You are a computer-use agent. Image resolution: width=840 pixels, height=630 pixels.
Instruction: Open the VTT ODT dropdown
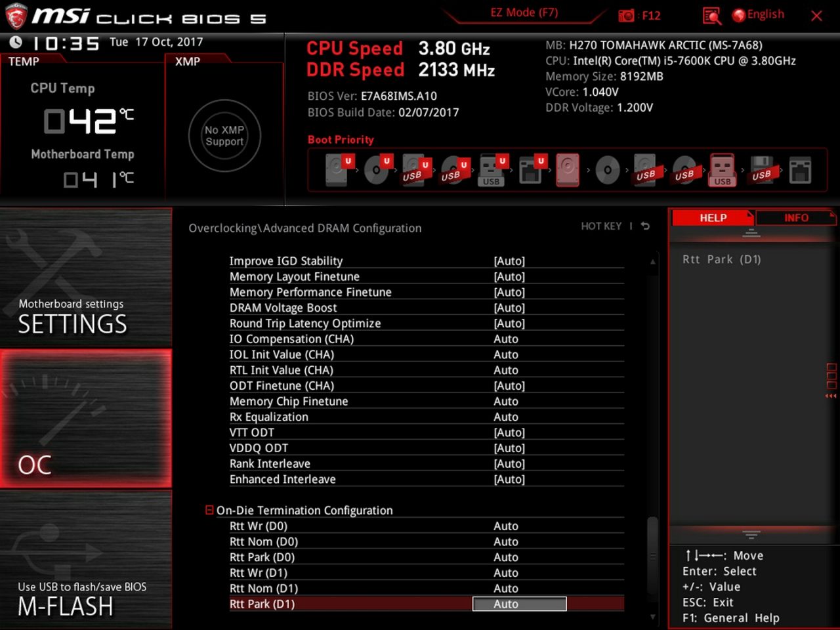(x=509, y=432)
